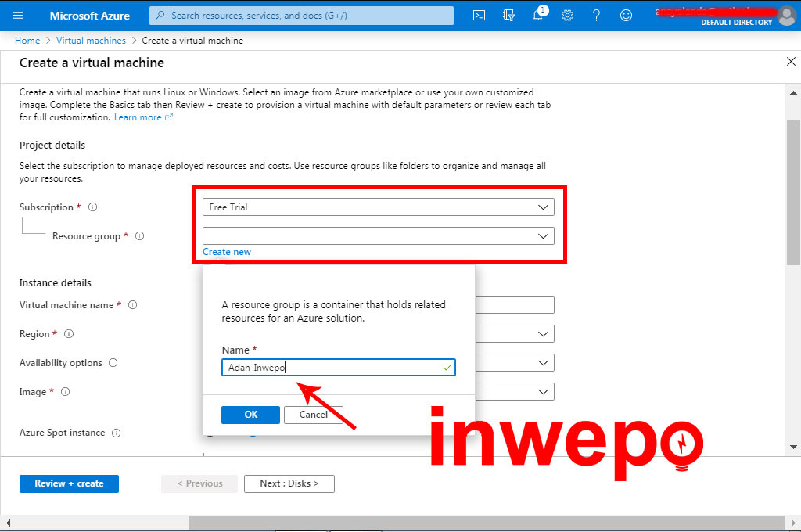801x532 pixels.
Task: Show info tooltip for Resource group
Action: (x=139, y=236)
